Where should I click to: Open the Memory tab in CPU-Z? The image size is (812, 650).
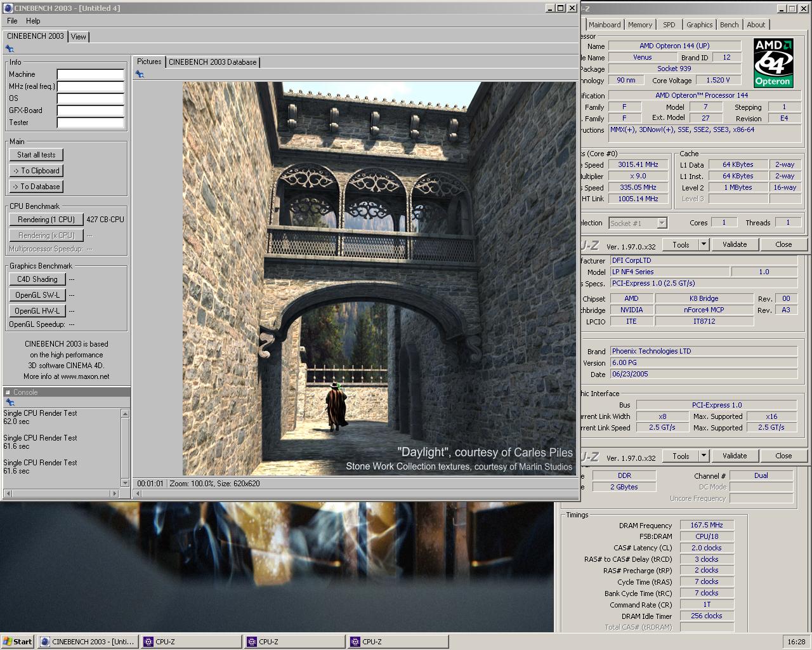coord(640,25)
